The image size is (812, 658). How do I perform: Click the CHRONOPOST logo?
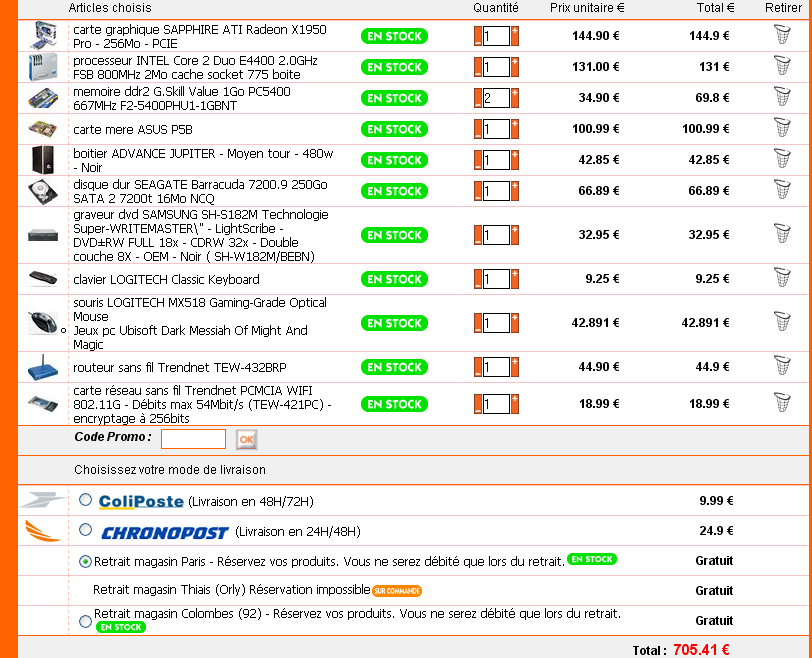click(165, 532)
